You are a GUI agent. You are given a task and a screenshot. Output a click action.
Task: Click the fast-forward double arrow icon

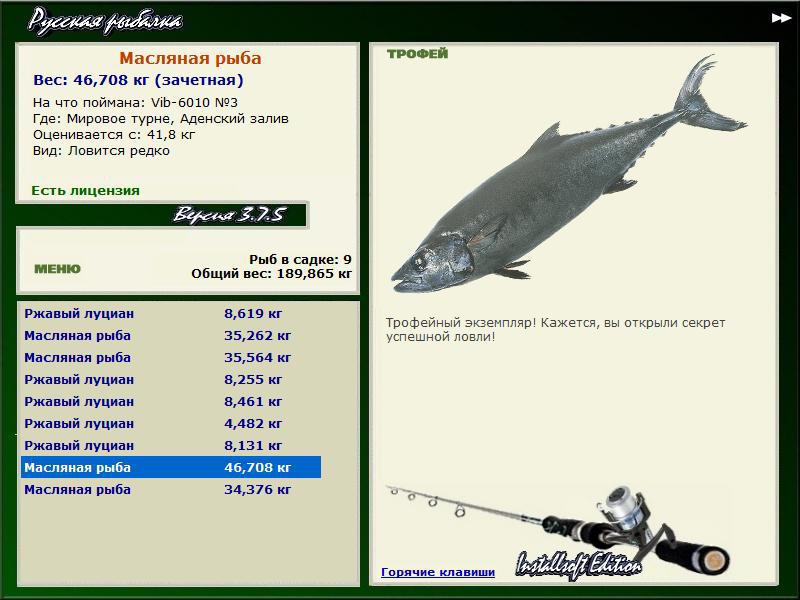click(781, 18)
